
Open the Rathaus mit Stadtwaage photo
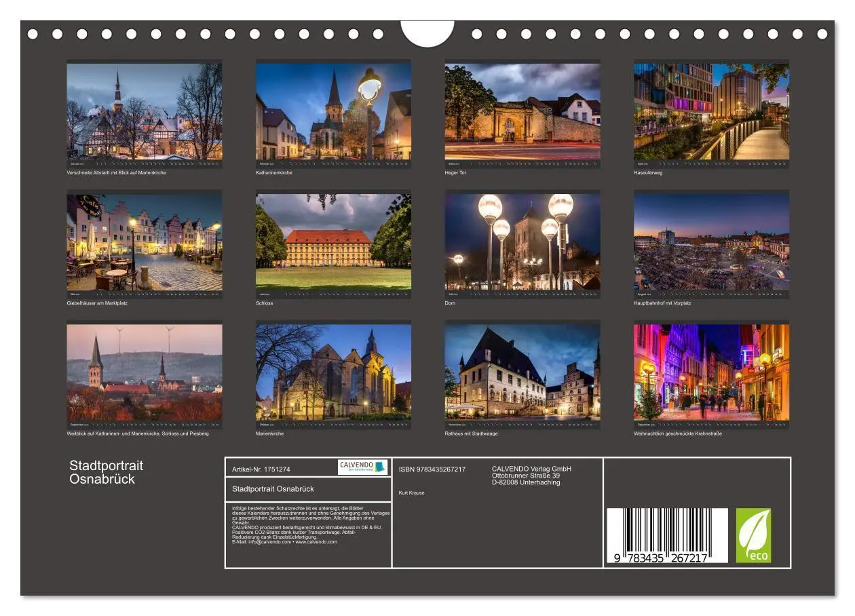522,372
